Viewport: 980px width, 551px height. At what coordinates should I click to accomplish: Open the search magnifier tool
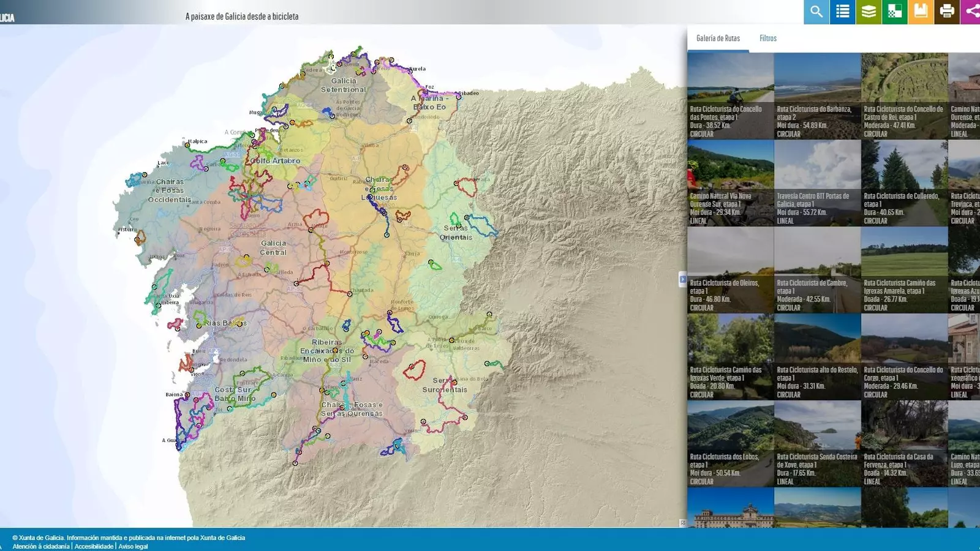(816, 12)
